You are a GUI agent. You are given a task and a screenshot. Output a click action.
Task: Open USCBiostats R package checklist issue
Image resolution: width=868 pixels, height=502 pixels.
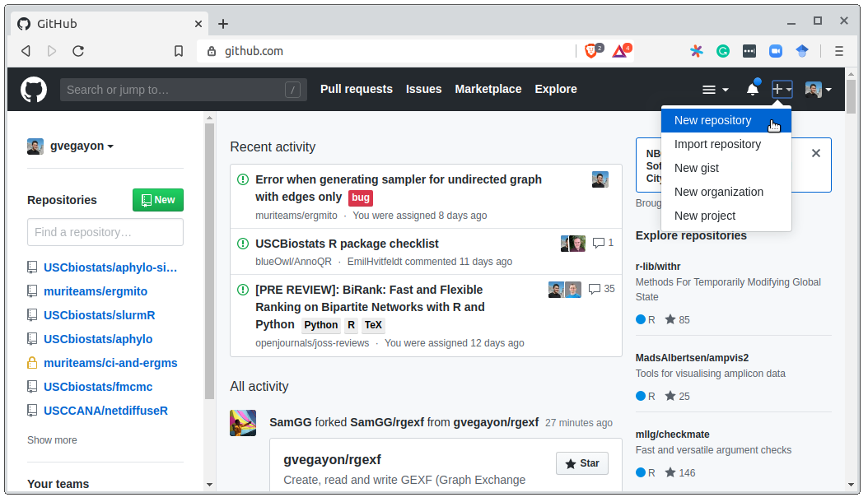347,244
